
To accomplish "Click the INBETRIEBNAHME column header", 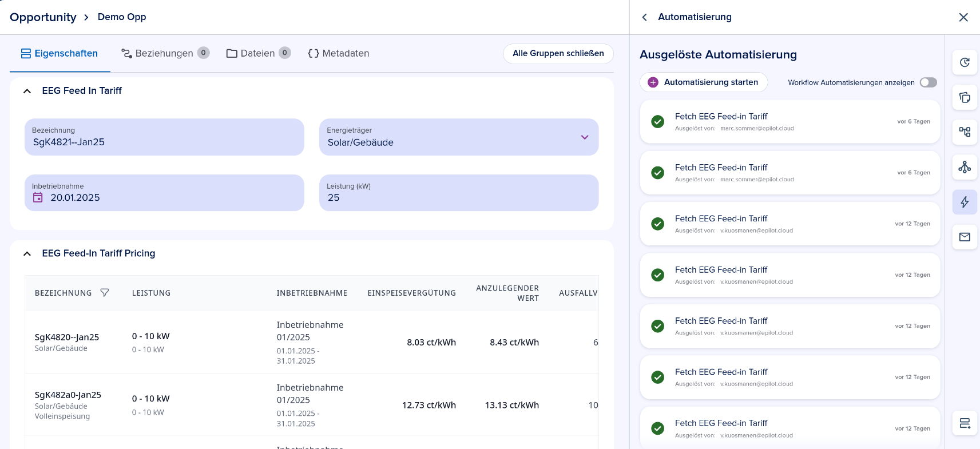I will [x=312, y=293].
